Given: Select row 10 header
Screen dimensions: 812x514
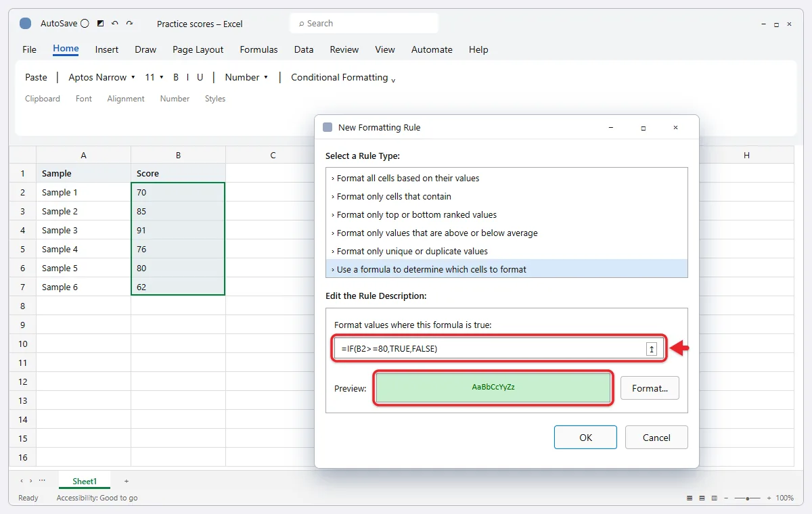Looking at the screenshot, I should point(22,344).
